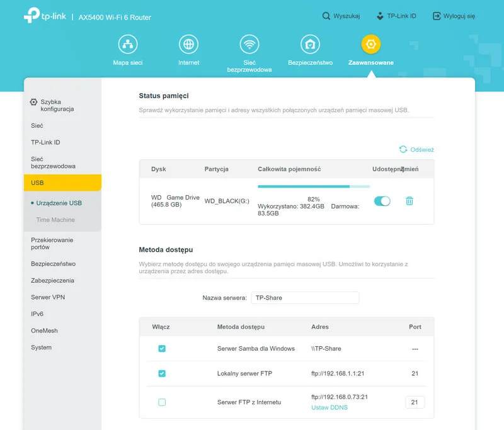Image resolution: width=504 pixels, height=430 pixels.
Task: Select the Zaawansowane gear icon
Action: (370, 45)
